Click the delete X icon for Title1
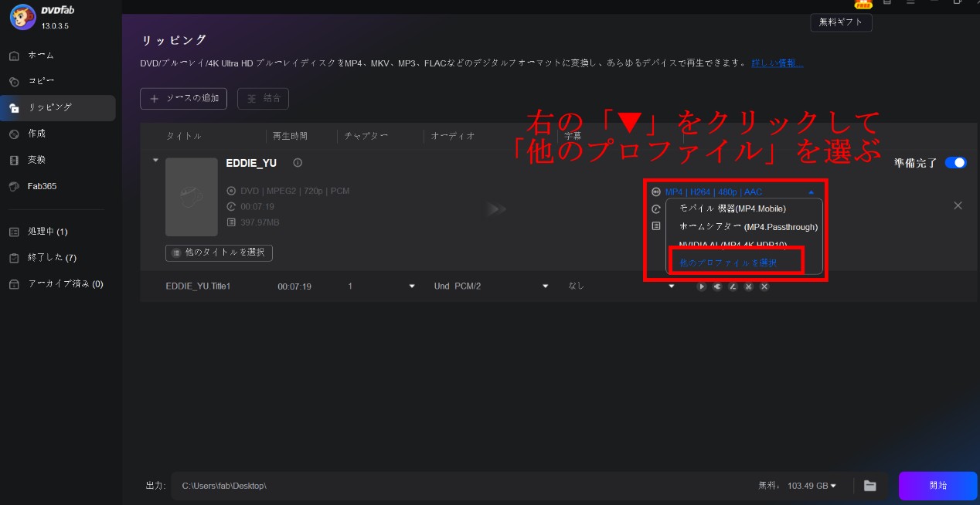This screenshot has width=980, height=505. coord(764,286)
